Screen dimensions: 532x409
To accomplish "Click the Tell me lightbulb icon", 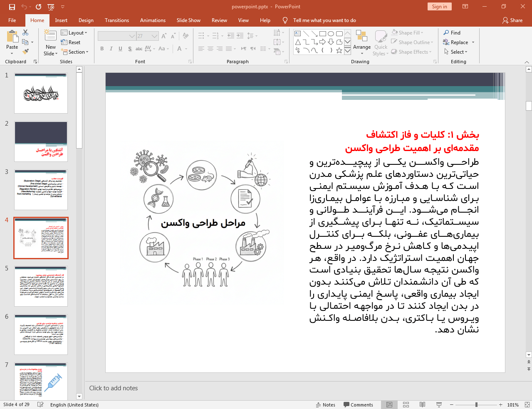I will (285, 20).
